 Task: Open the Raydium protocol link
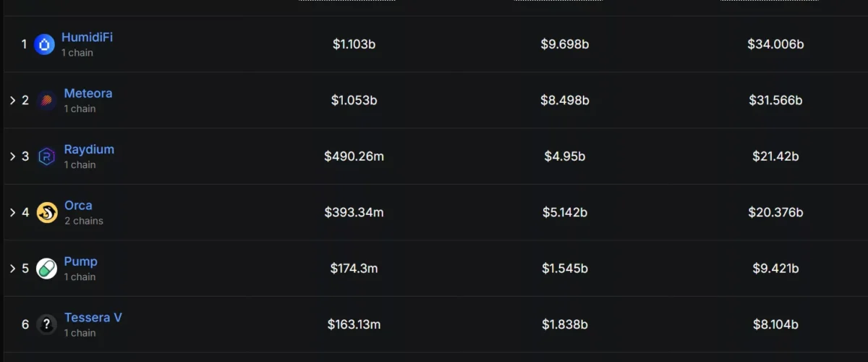pyautogui.click(x=89, y=150)
